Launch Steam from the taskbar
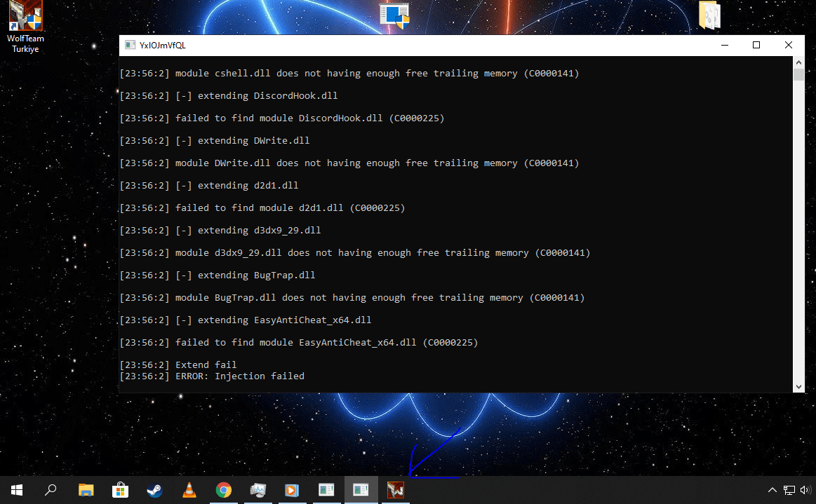The height and width of the screenshot is (504, 816). point(154,490)
